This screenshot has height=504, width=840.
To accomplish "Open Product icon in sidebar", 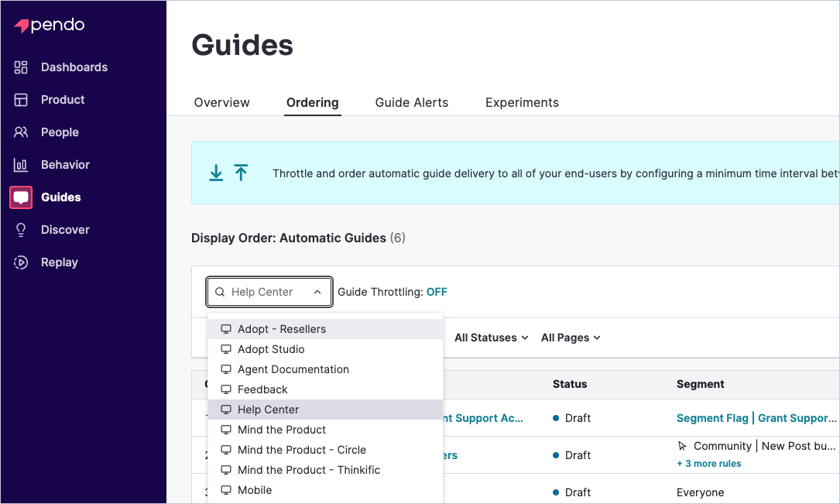I will point(21,100).
